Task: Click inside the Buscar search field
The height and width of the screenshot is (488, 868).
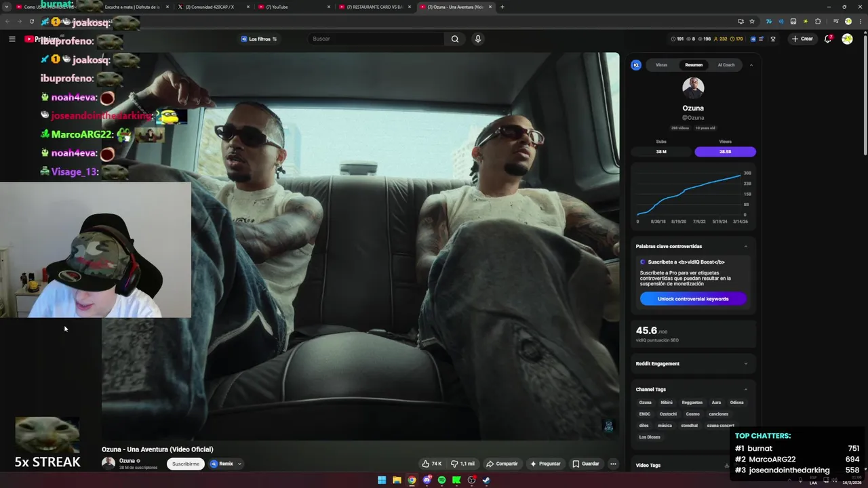Action: coord(376,39)
